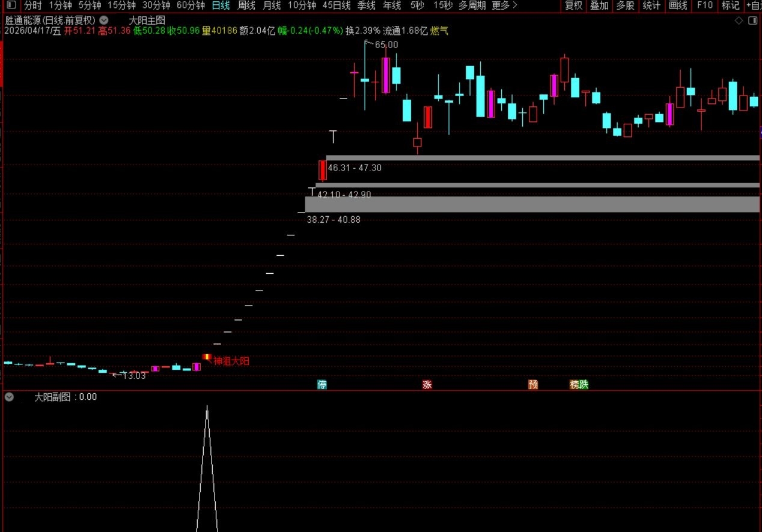Click the 停 event marker on timeline
762x532 pixels.
(x=322, y=384)
